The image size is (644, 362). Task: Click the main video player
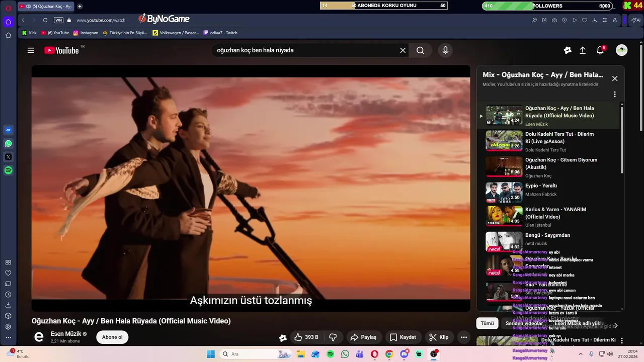251,188
